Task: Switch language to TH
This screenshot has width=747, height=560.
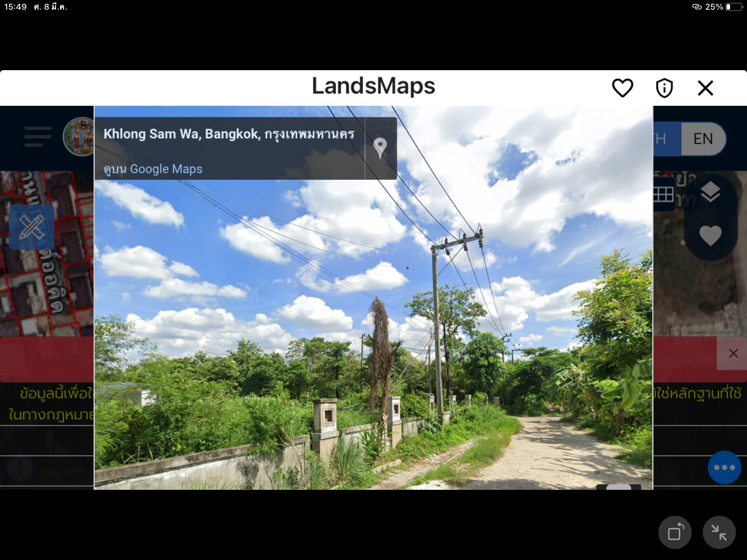Action: click(661, 139)
